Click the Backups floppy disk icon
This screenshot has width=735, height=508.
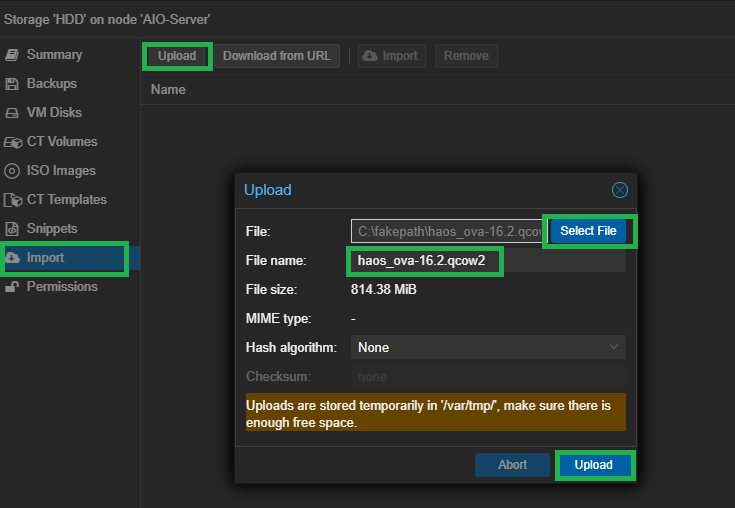click(x=12, y=84)
